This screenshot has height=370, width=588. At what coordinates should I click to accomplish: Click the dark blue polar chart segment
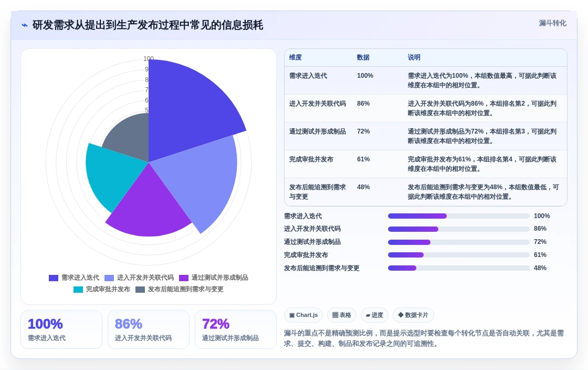[187, 112]
